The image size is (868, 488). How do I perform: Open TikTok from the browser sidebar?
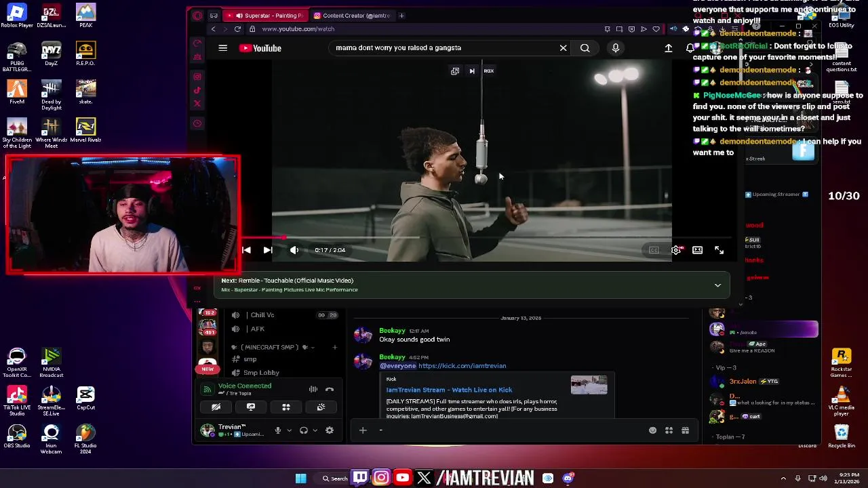(197, 90)
